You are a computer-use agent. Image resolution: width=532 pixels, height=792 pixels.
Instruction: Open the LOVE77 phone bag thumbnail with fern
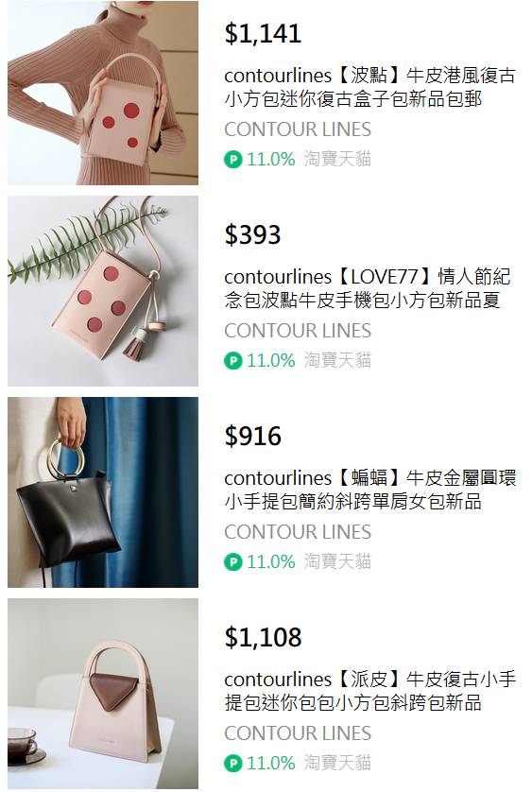click(103, 291)
